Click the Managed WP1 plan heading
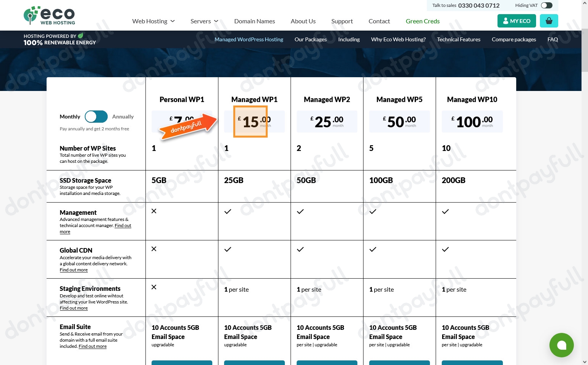 click(254, 99)
